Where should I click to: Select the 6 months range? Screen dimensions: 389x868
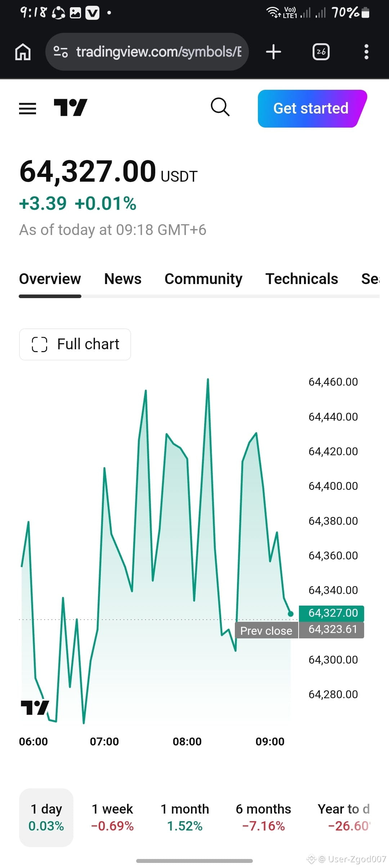click(263, 818)
